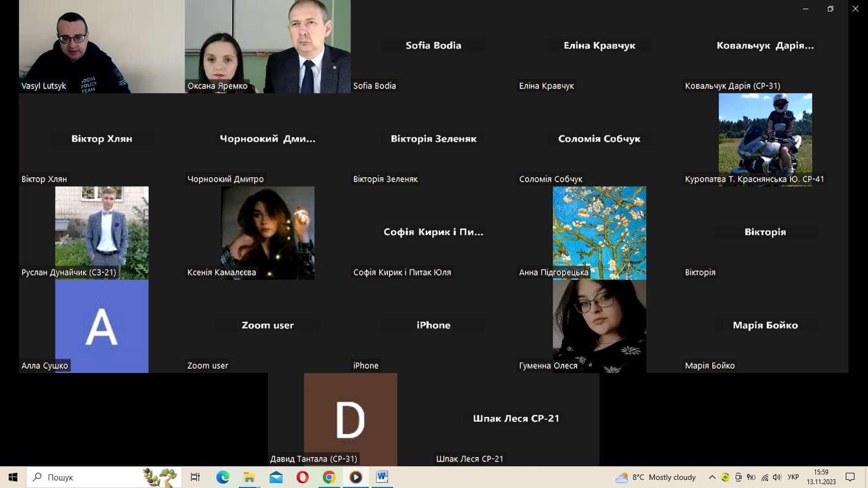
Task: Click the Чорноокий Дмитро name label
Action: (225, 179)
